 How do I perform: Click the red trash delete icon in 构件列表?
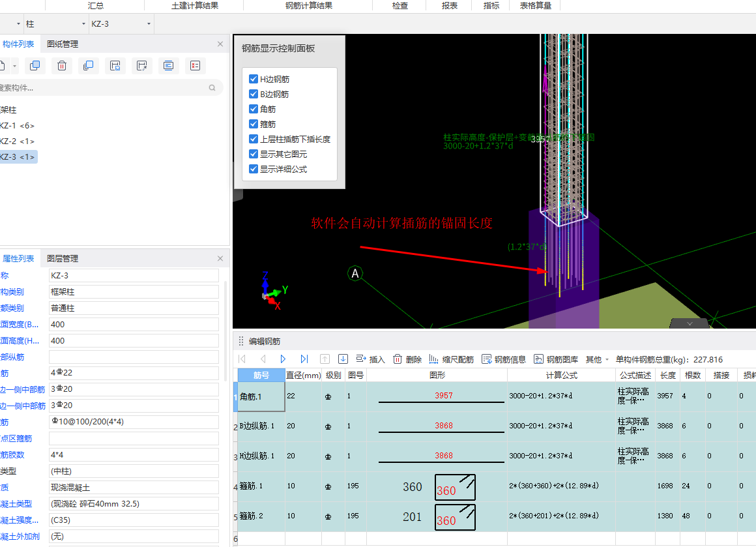tap(62, 66)
